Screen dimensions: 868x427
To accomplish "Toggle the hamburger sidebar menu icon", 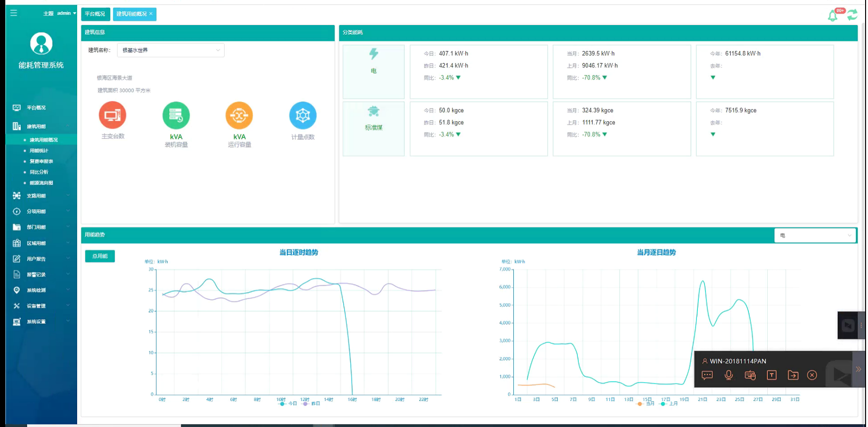I will (x=13, y=13).
